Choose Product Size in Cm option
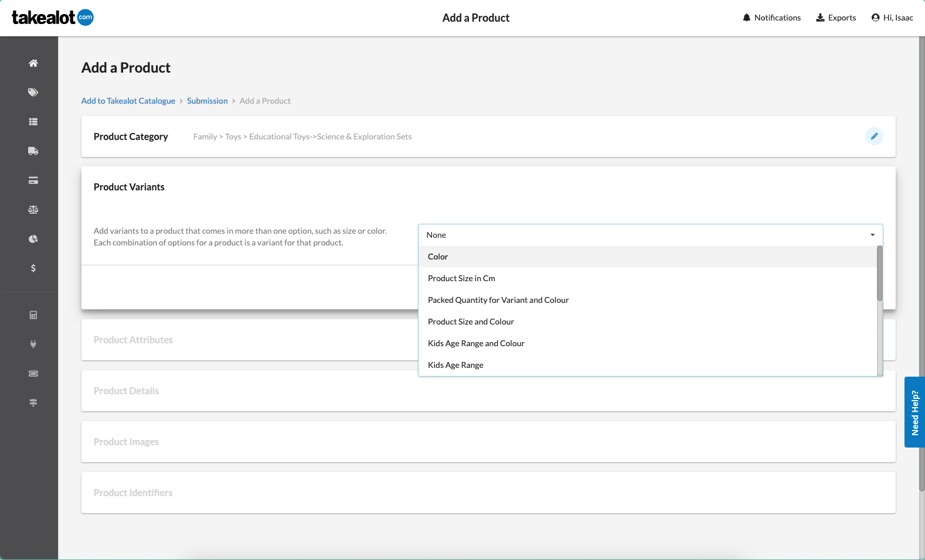The height and width of the screenshot is (560, 925). tap(461, 278)
